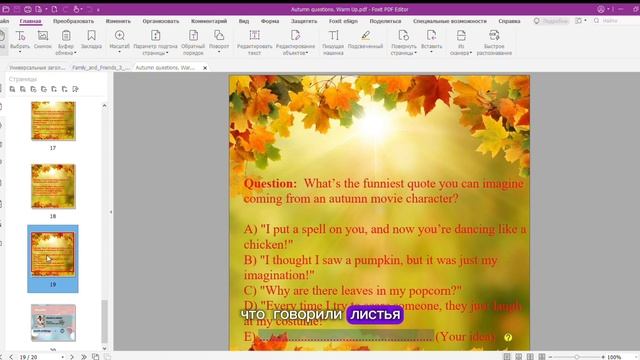Switch to single page view icon in status bar
This screenshot has width=640, height=360.
(507, 357)
